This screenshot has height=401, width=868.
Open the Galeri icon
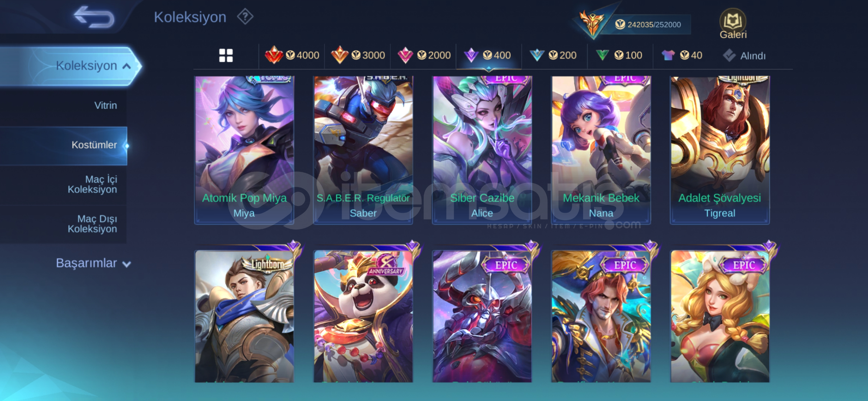pyautogui.click(x=733, y=24)
